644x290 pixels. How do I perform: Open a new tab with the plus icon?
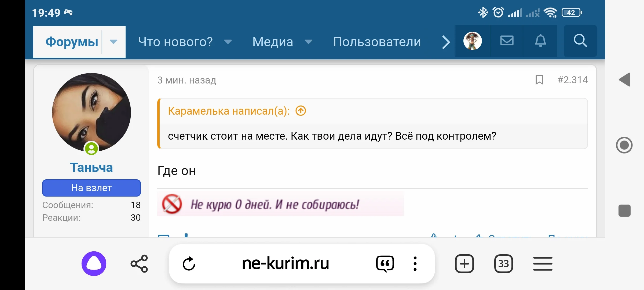coord(464,263)
